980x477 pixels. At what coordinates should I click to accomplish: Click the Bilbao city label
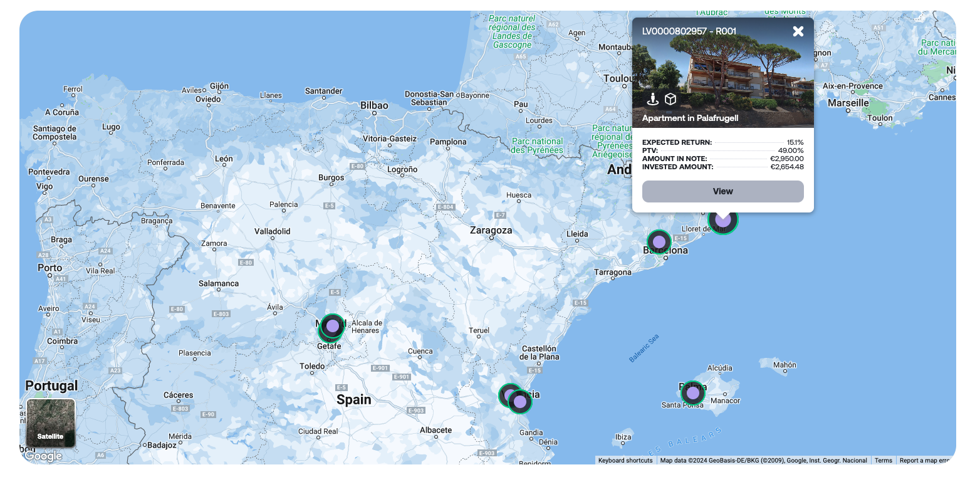[x=374, y=105]
